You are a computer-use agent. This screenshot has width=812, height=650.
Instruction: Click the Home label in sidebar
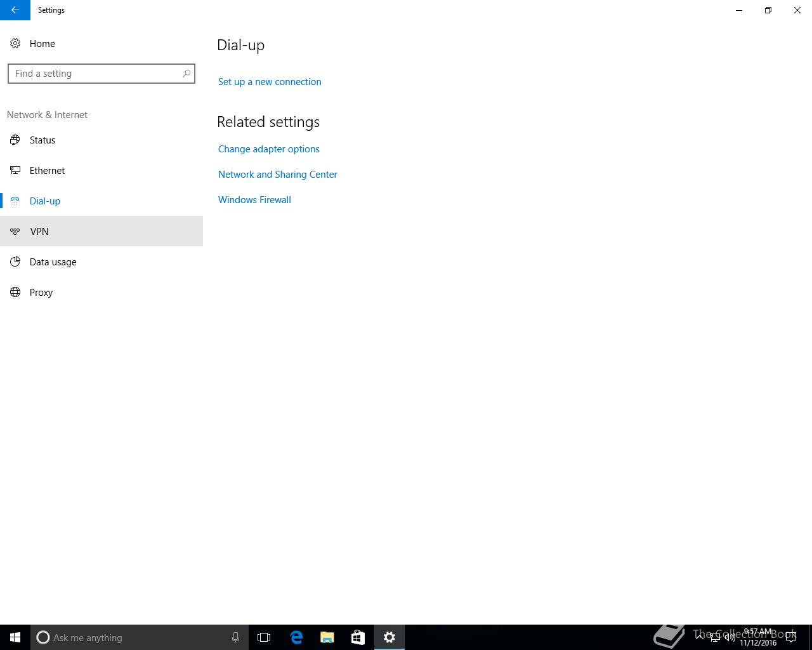(x=43, y=44)
